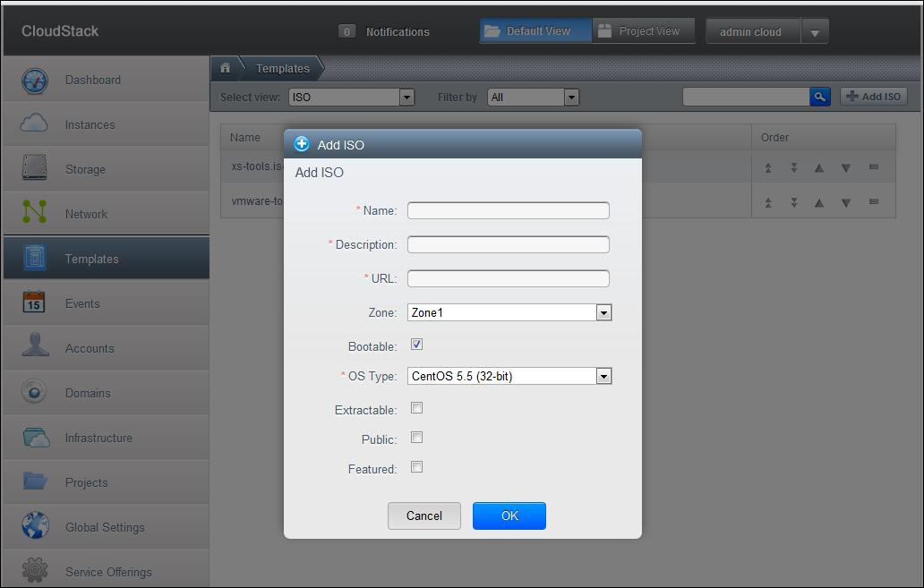Viewport: 924px width, 588px height.
Task: Open Instances via its cloud icon
Action: pos(34,124)
